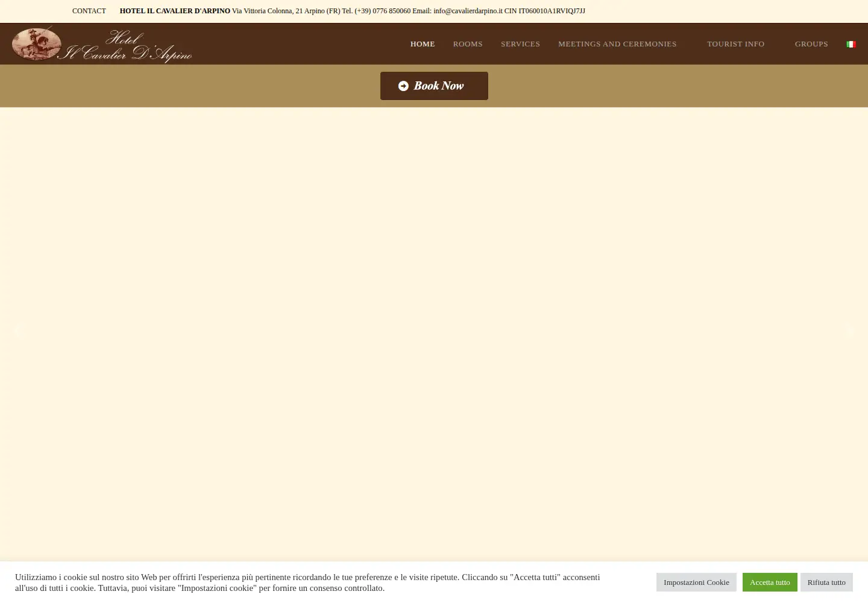
Task: Open the GROUPS menu item
Action: pos(811,44)
